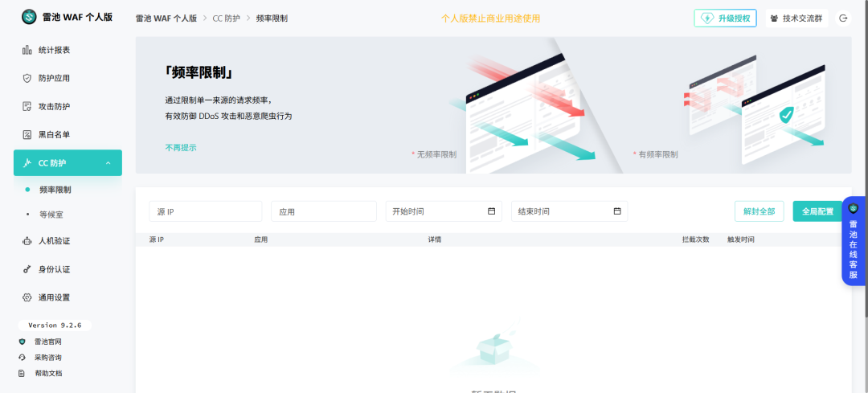Image resolution: width=868 pixels, height=393 pixels.
Task: Click the logout icon at top right
Action: click(x=843, y=18)
